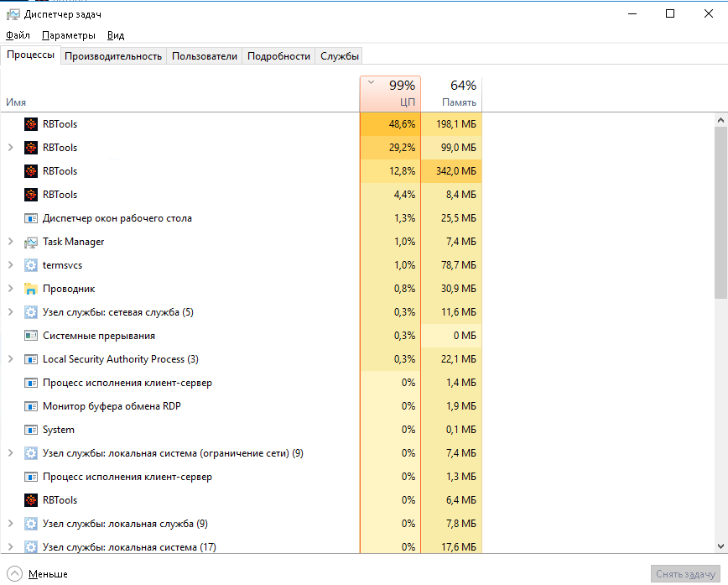This screenshot has height=585, width=728.
Task: Click the System process icon
Action: click(31, 430)
